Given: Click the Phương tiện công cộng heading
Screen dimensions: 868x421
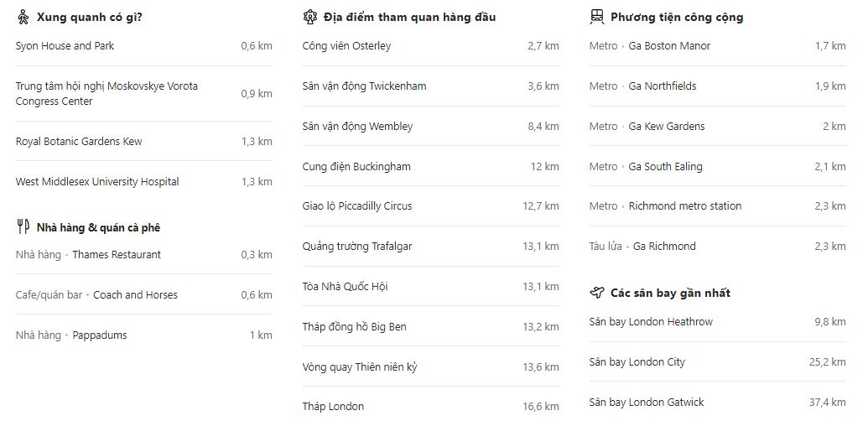Looking at the screenshot, I should click(677, 17).
